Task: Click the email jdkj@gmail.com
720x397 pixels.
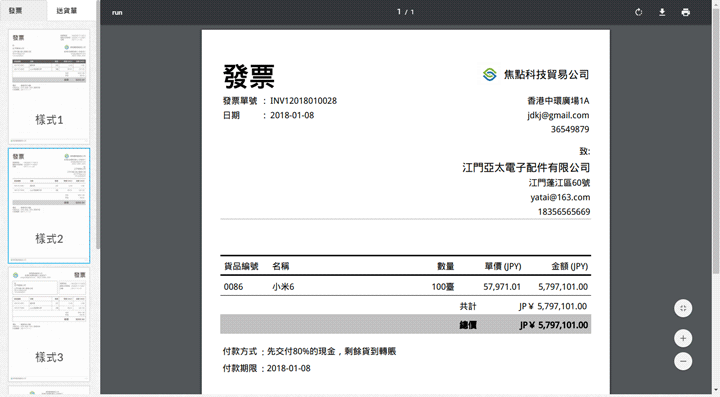Action: 558,115
